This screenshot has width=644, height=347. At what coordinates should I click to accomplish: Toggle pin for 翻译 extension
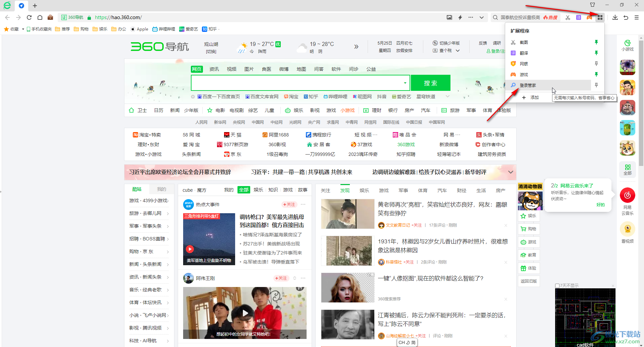pyautogui.click(x=596, y=53)
